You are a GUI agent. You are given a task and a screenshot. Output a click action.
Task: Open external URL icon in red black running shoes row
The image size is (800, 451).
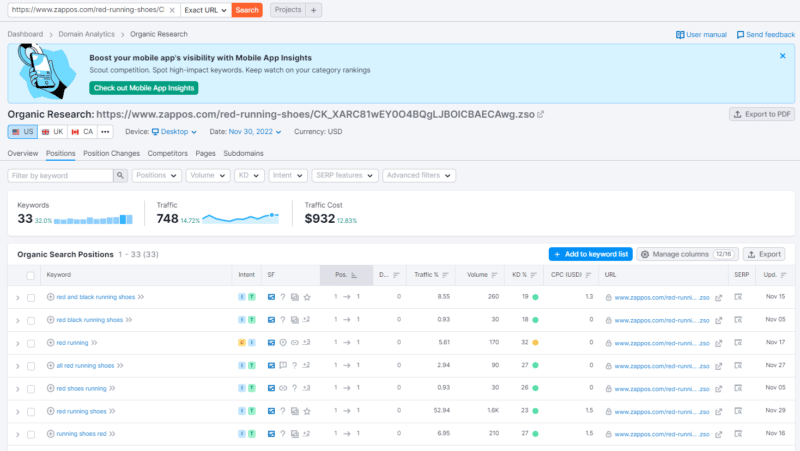[718, 320]
